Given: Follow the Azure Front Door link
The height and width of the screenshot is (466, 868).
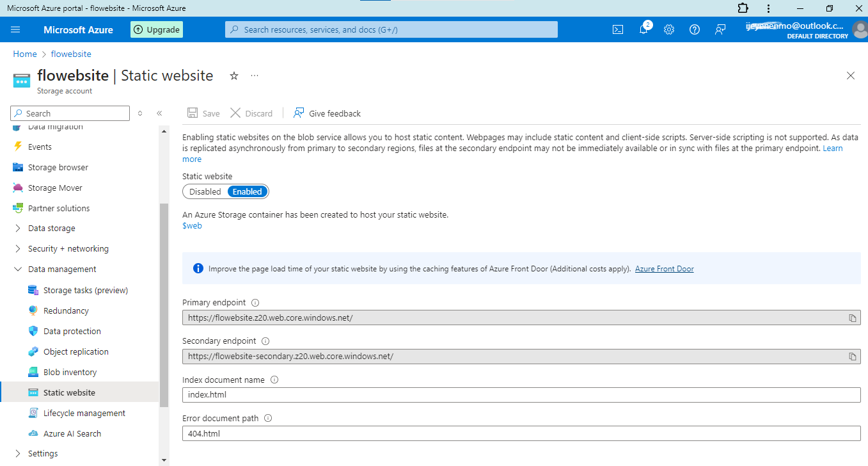Looking at the screenshot, I should [664, 269].
